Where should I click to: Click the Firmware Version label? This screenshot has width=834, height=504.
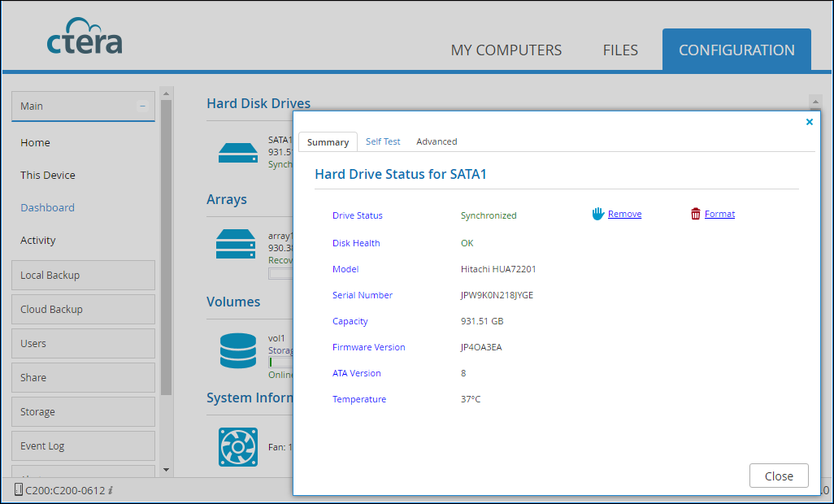[x=368, y=347]
